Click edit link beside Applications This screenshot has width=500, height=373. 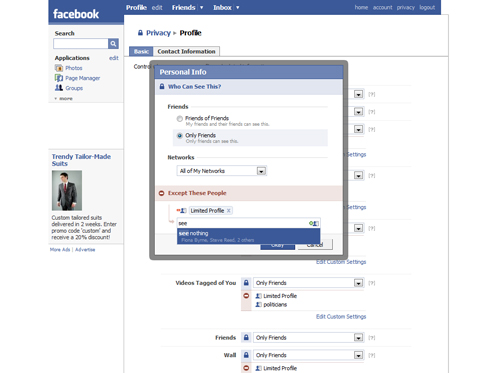click(114, 58)
